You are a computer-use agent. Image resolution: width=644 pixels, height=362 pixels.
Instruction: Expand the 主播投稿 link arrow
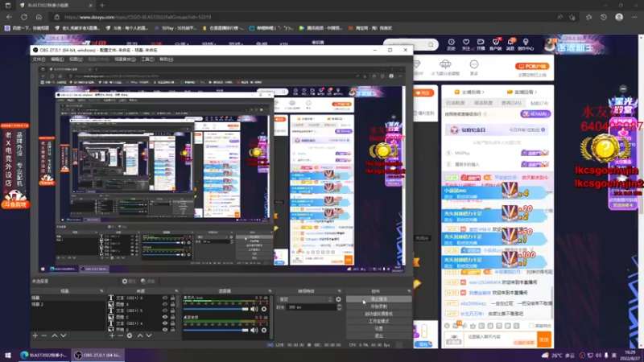pos(483,92)
